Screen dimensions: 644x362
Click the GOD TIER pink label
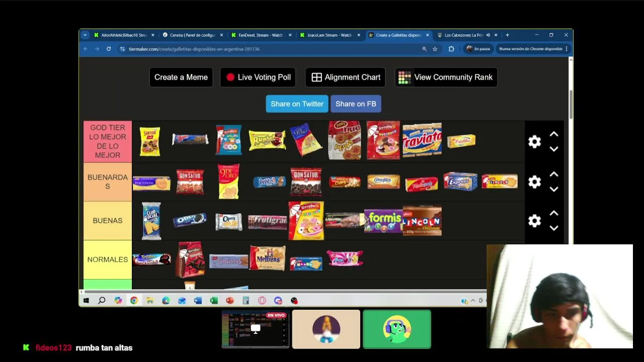point(108,141)
